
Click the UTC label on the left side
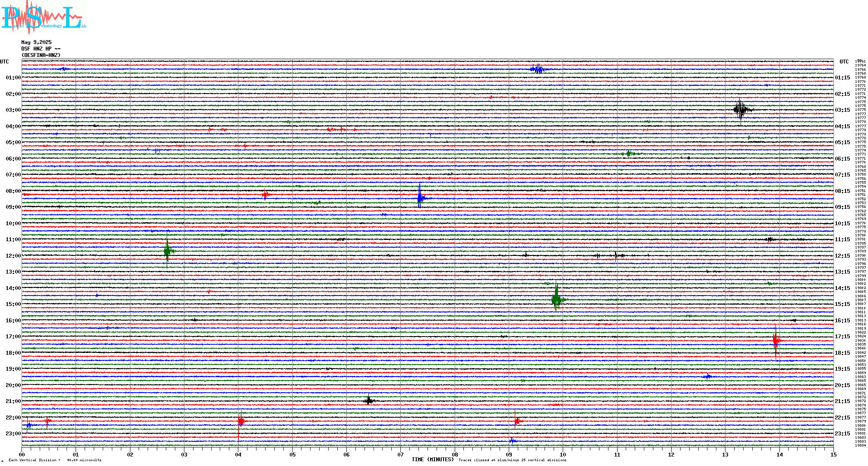coord(4,62)
